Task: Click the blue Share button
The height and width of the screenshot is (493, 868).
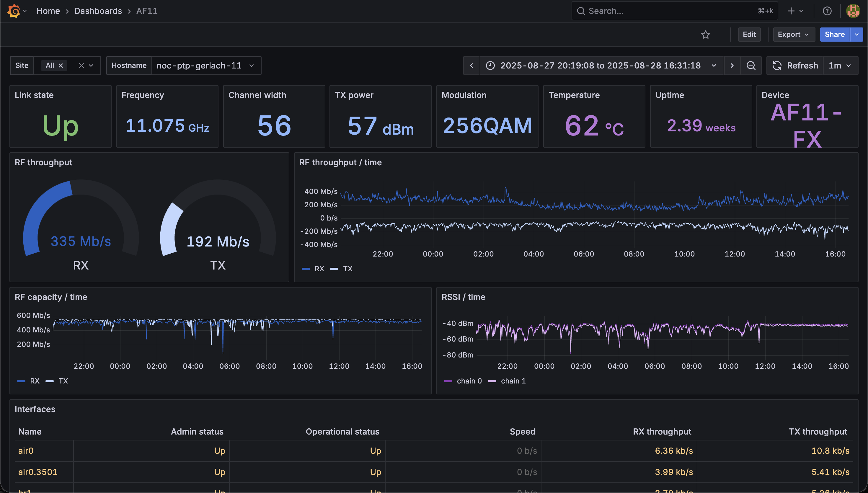Action: pyautogui.click(x=834, y=35)
